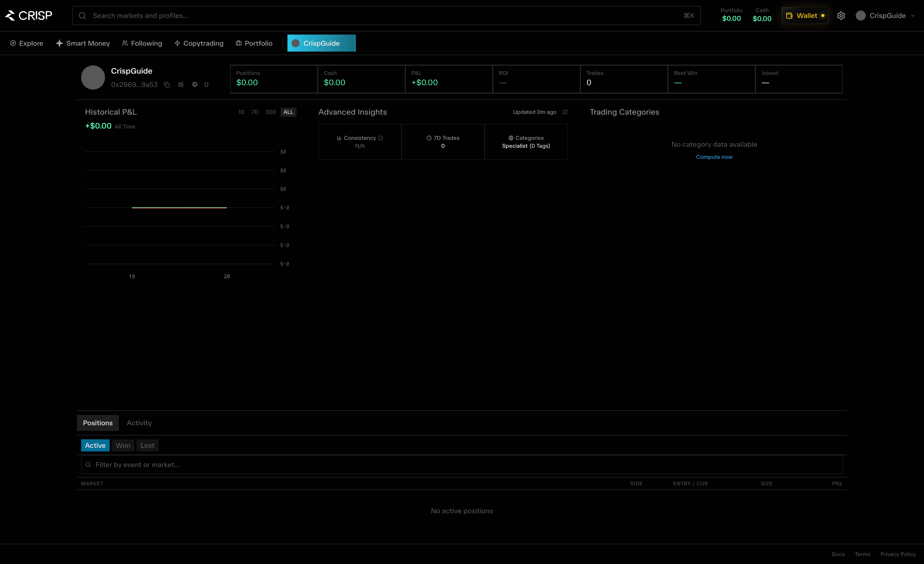Switch to the Activity tab
This screenshot has width=924, height=564.
click(x=139, y=423)
